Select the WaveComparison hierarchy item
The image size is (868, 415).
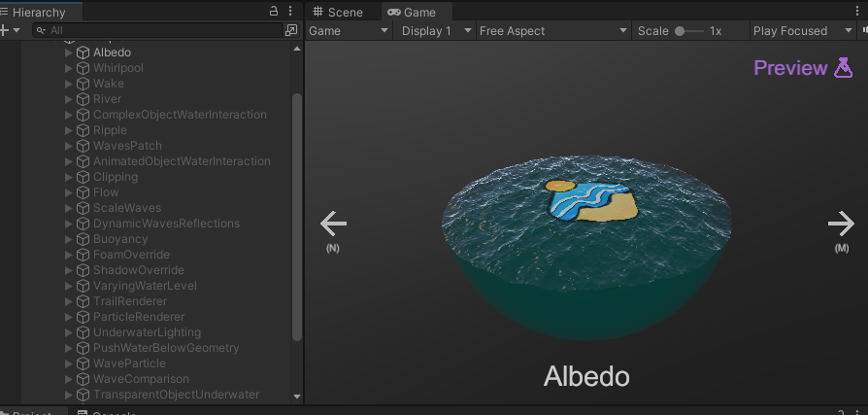[x=141, y=379]
